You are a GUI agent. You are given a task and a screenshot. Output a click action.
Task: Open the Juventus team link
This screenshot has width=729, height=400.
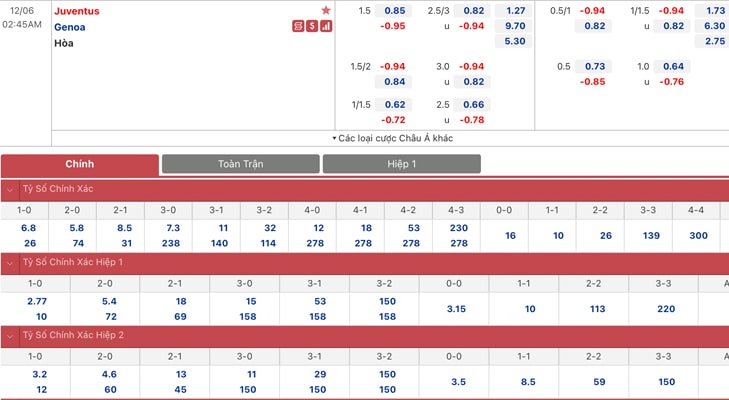(x=77, y=11)
